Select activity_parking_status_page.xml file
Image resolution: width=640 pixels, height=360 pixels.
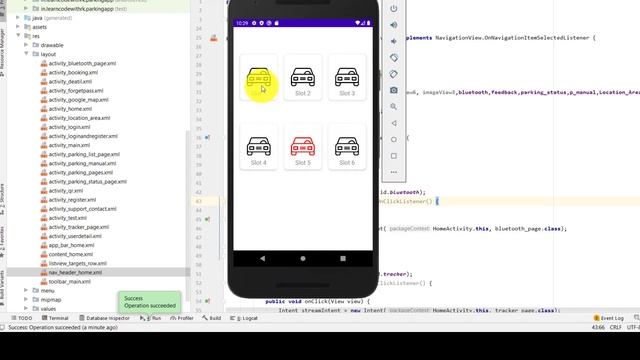84,181
